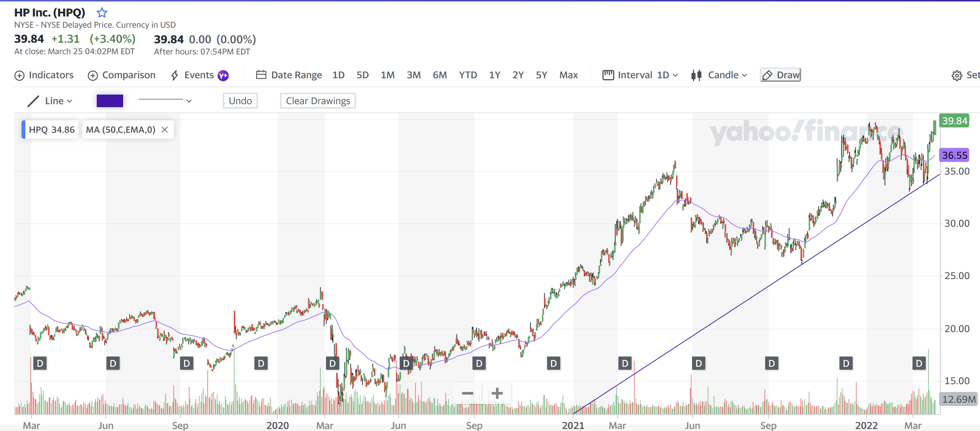Add HPQ to watchlist star icon
Viewport: 980px width, 431px height.
coord(102,13)
